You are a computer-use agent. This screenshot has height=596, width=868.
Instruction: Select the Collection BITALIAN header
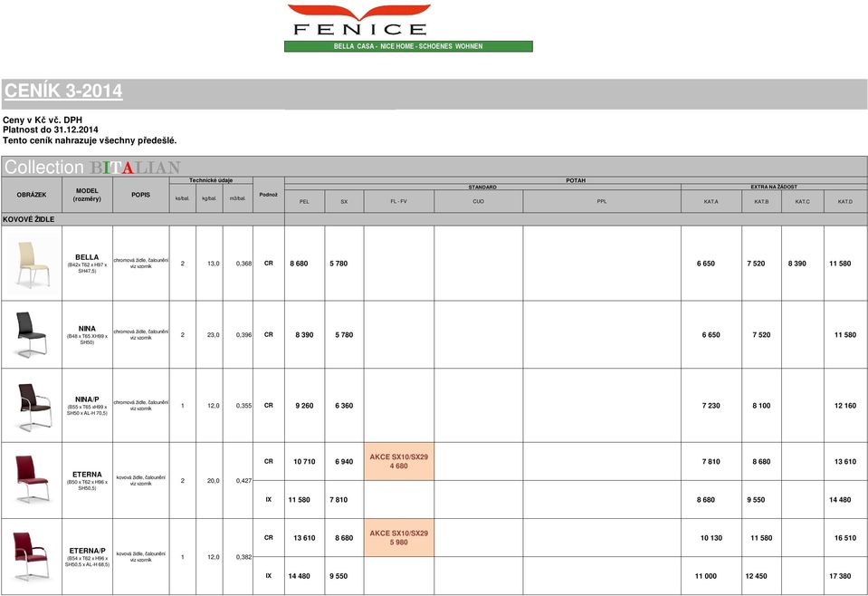pos(92,168)
